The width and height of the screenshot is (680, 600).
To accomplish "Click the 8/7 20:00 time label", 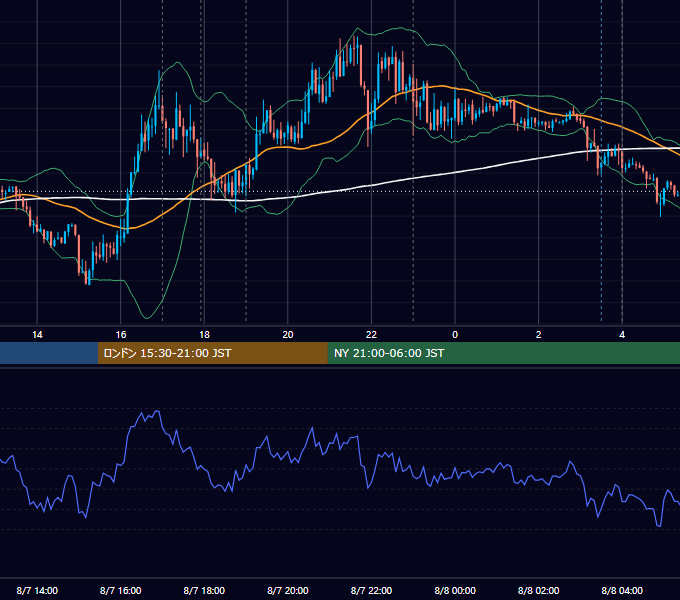I will coord(288,590).
